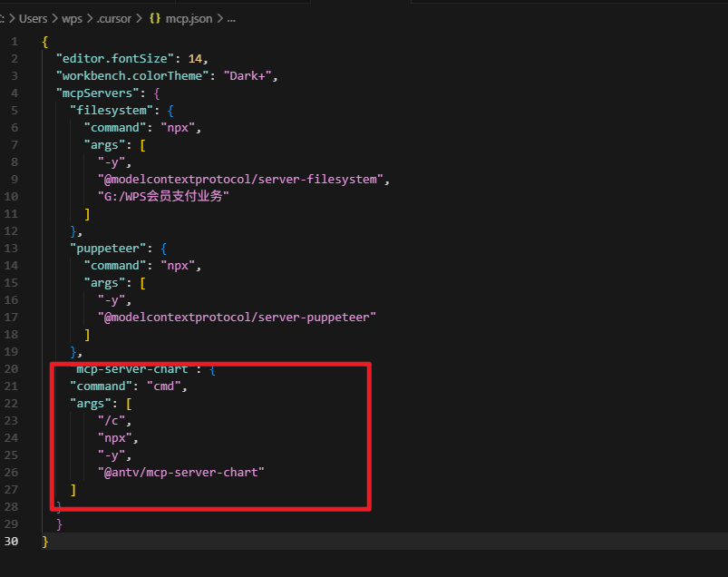Click "args" key on line 7
The image size is (728, 577).
click(x=104, y=145)
